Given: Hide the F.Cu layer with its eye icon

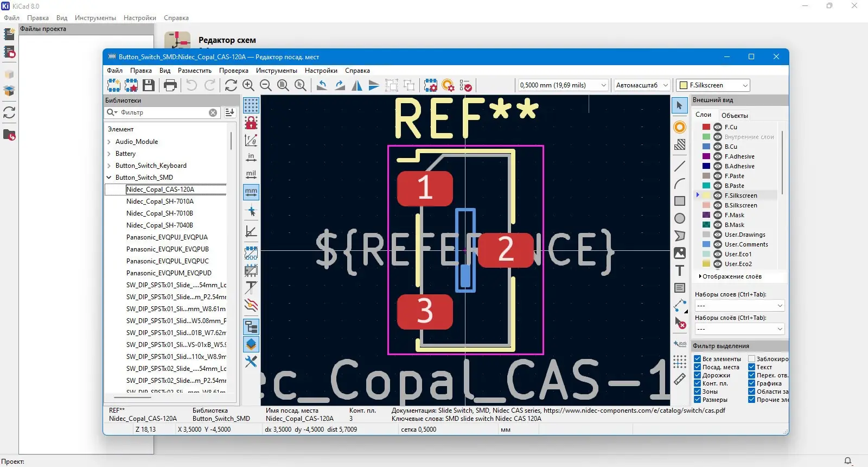Looking at the screenshot, I should click(718, 127).
